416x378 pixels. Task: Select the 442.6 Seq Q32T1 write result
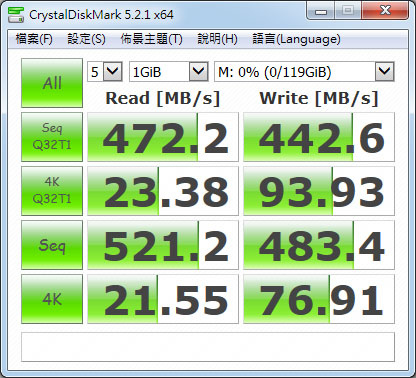[x=319, y=137]
